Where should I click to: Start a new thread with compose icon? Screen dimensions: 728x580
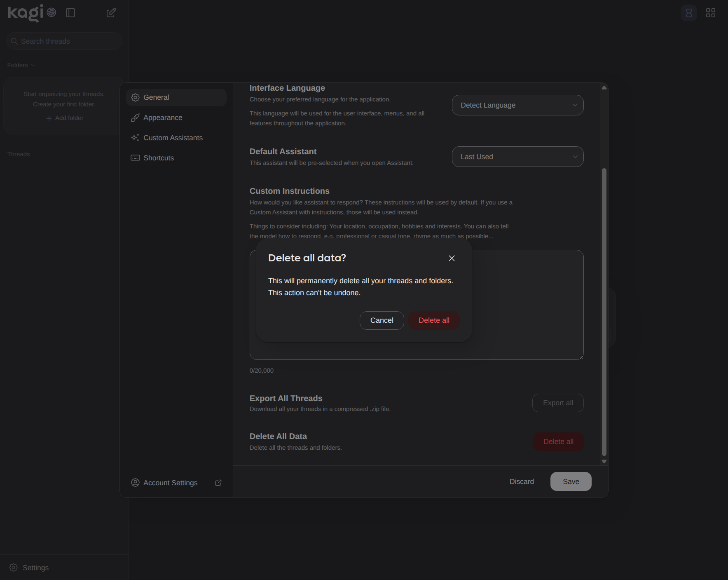111,13
